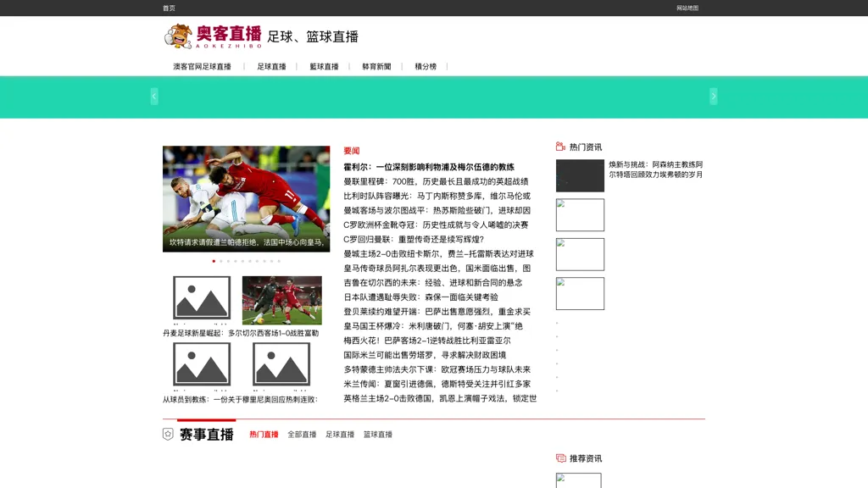The width and height of the screenshot is (868, 488).
Task: Click the right carousel arrow on green banner
Action: tap(713, 97)
